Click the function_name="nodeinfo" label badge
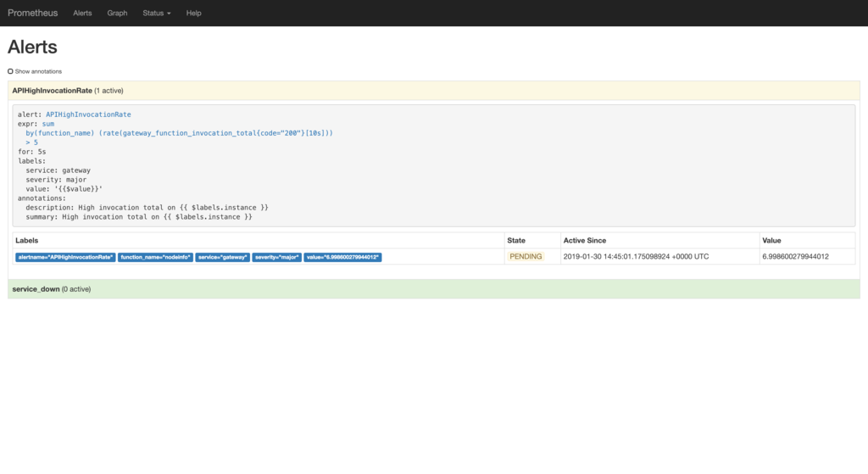The image size is (868, 474). (x=156, y=257)
